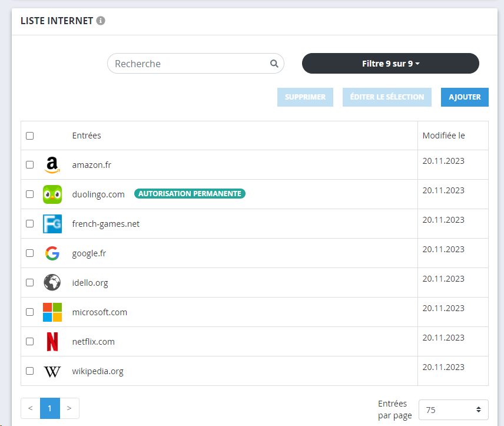
Task: Click the Google G icon
Action: (x=52, y=253)
